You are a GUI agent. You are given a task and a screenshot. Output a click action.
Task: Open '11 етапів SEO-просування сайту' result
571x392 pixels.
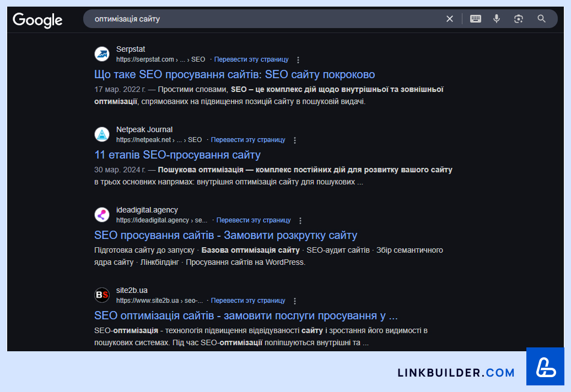(177, 155)
